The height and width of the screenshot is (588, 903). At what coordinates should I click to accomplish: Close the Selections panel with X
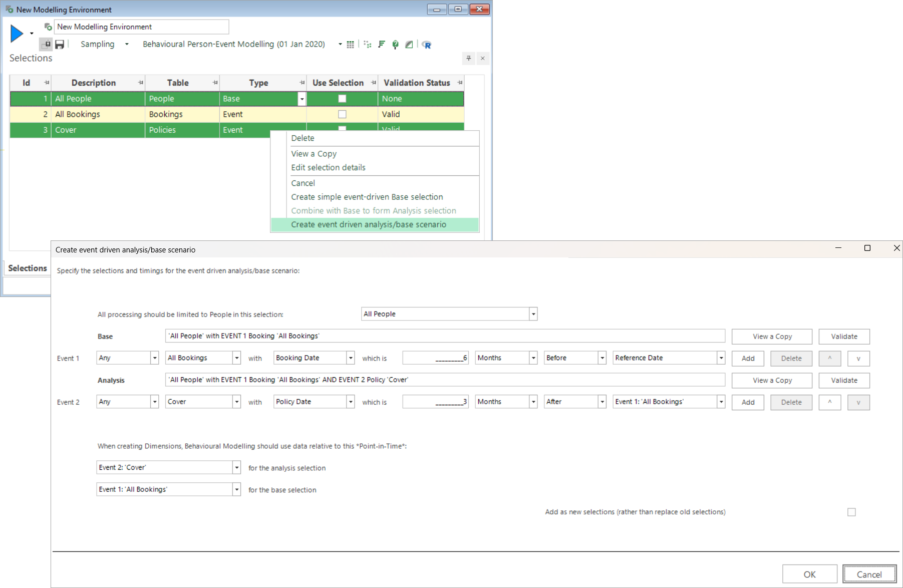[483, 59]
